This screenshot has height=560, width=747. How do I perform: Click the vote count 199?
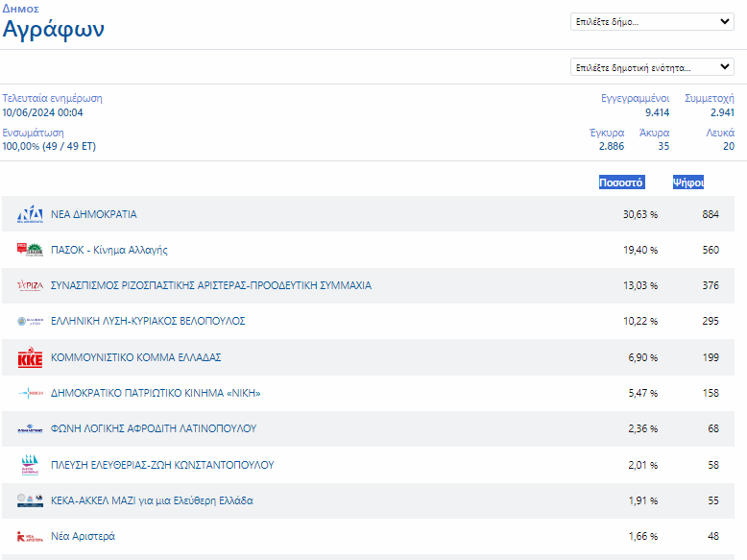click(711, 357)
